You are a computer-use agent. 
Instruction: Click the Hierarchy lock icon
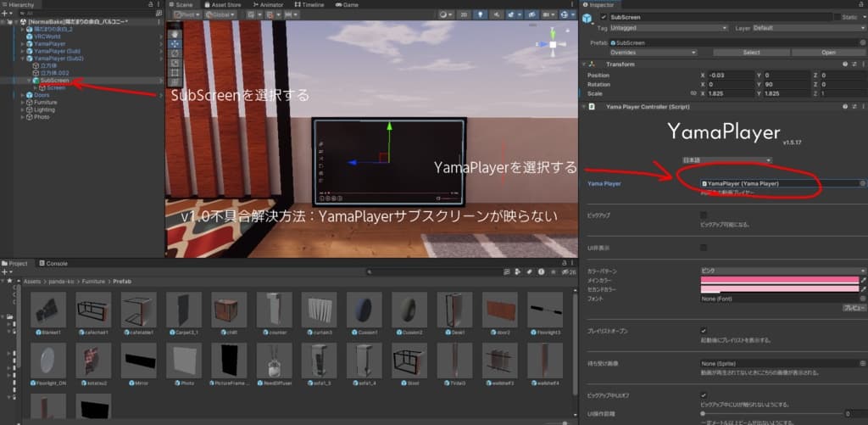pos(151,4)
